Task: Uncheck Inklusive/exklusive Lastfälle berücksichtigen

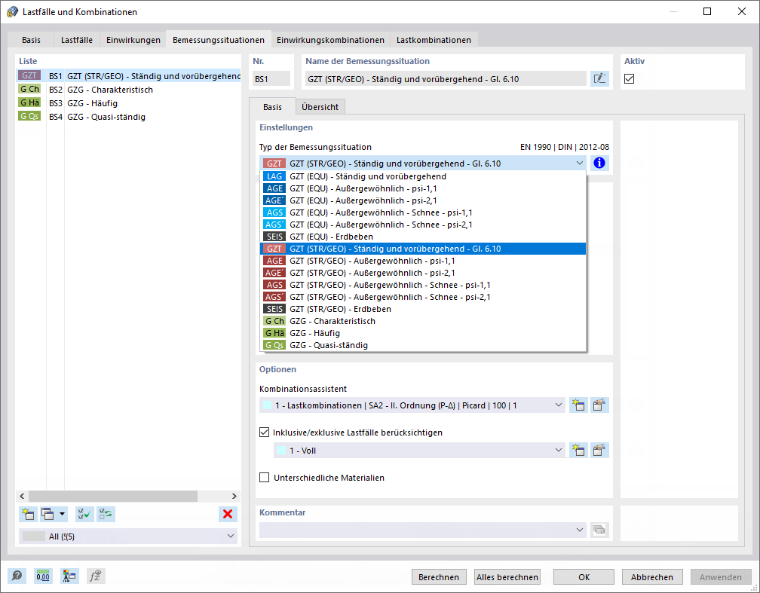Action: click(264, 432)
